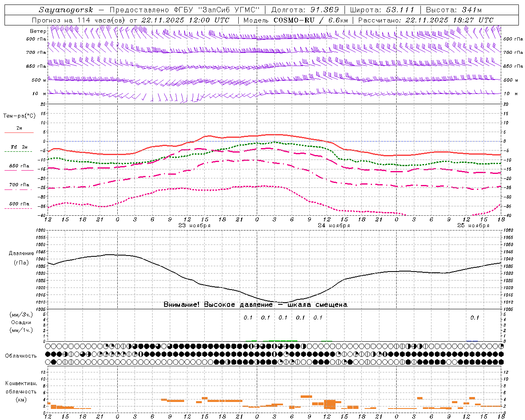Click the '(гПа)' unit under Давление
This screenshot has width=525, height=420.
click(x=21, y=263)
